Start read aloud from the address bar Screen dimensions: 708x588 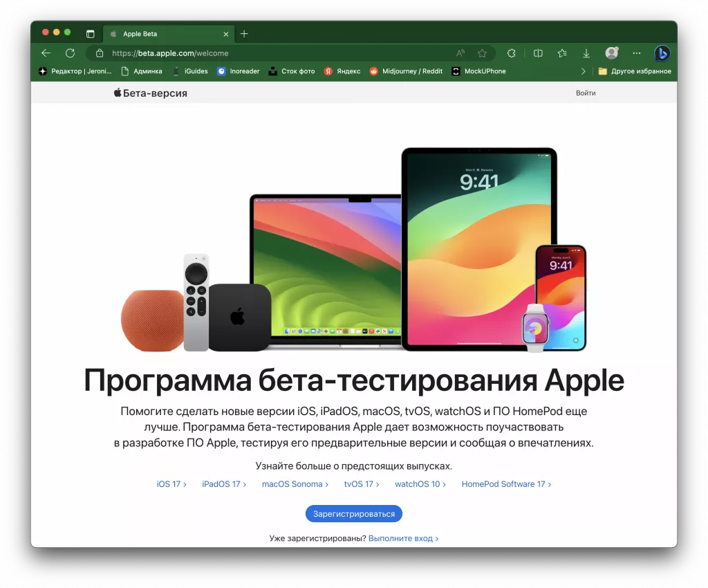pyautogui.click(x=460, y=53)
